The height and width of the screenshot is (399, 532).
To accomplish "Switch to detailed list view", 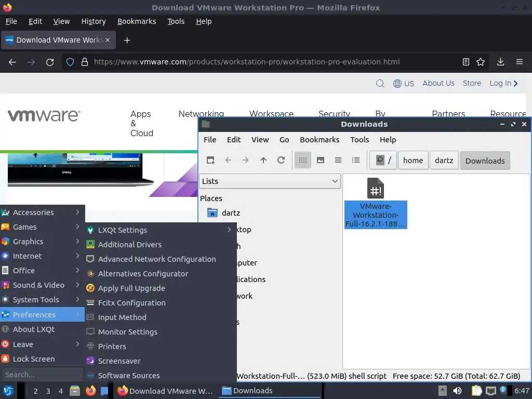I will point(356,160).
